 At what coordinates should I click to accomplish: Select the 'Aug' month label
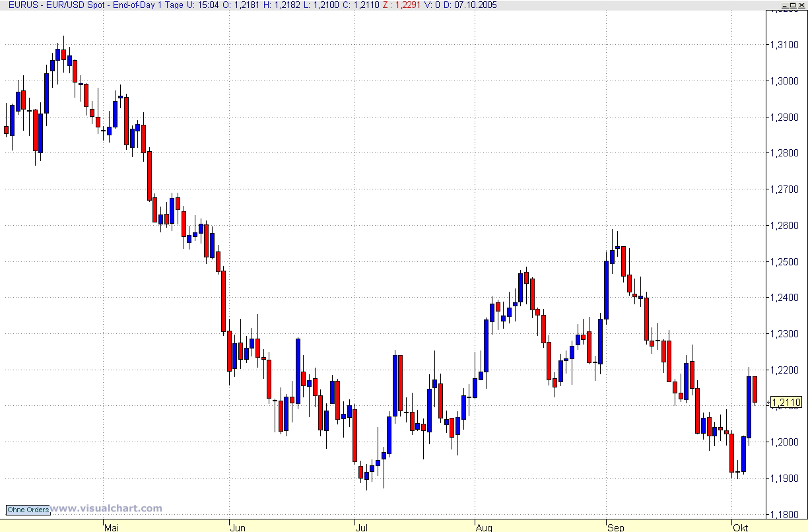pos(484,527)
